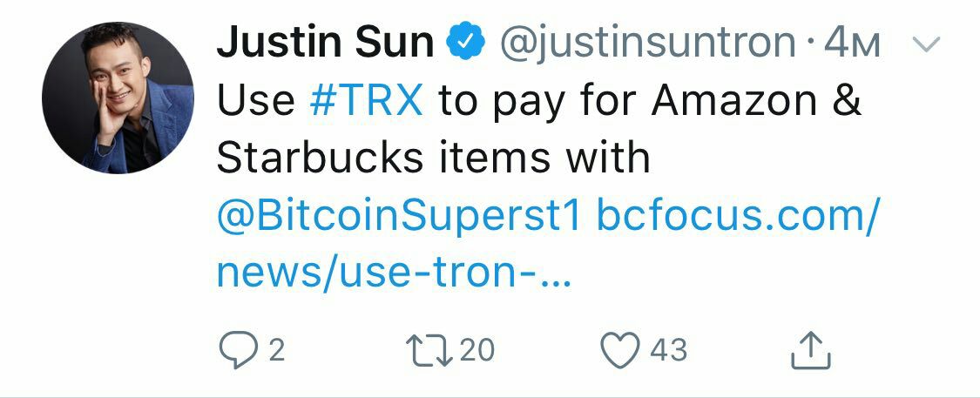This screenshot has height=398, width=980.
Task: Open the #TRX hashtag
Action: [367, 100]
